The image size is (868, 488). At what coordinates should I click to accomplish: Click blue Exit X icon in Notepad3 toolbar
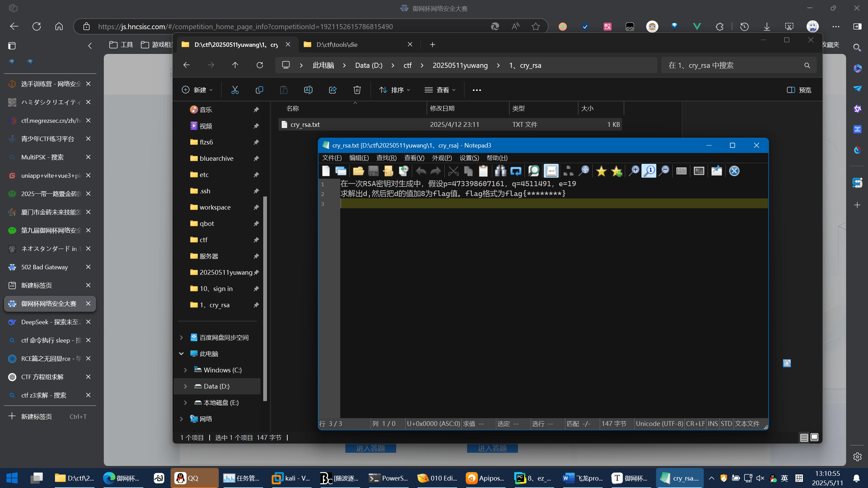tap(734, 171)
